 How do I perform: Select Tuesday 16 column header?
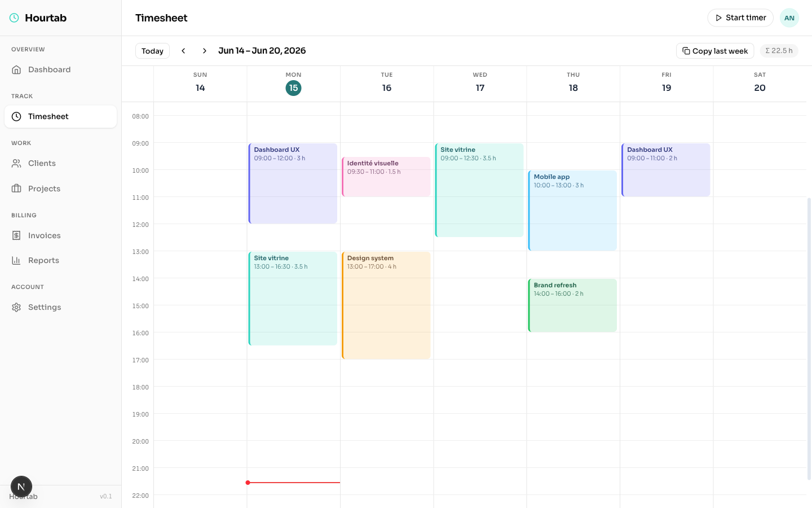point(387,84)
